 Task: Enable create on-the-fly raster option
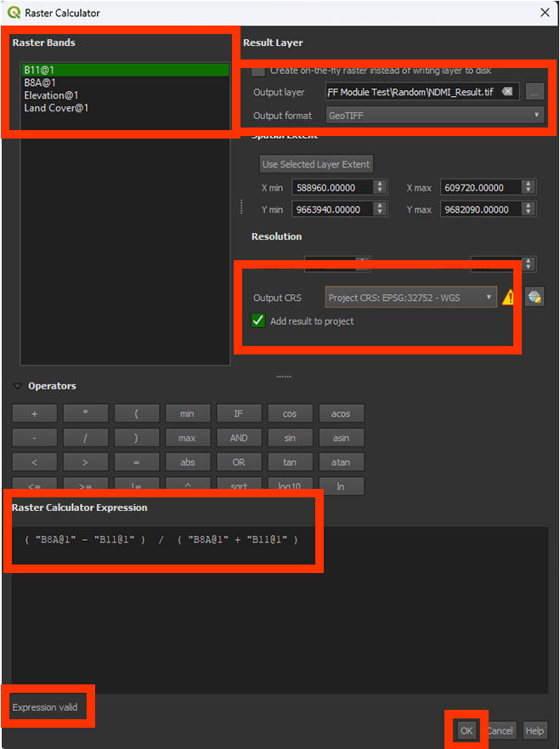[258, 71]
